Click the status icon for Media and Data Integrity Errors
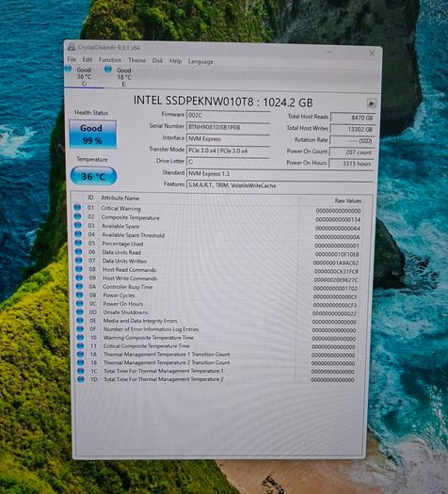The height and width of the screenshot is (494, 448). click(80, 321)
